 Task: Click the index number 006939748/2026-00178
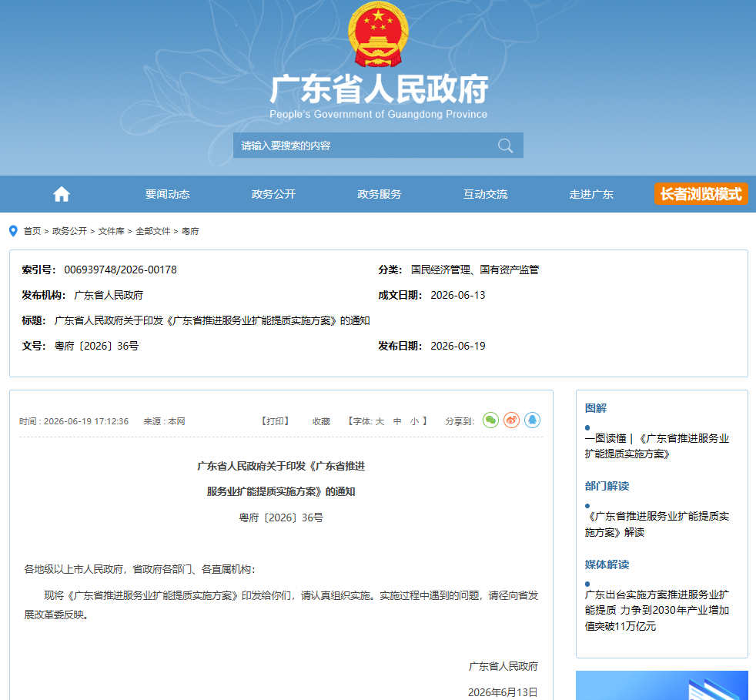[121, 270]
